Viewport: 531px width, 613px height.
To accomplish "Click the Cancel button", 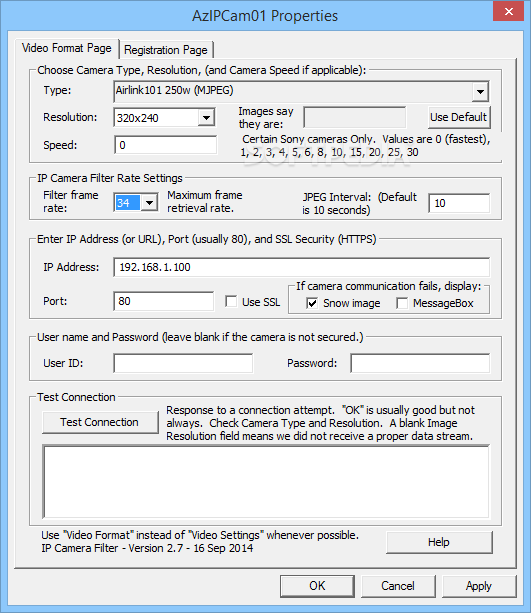I will tap(398, 586).
